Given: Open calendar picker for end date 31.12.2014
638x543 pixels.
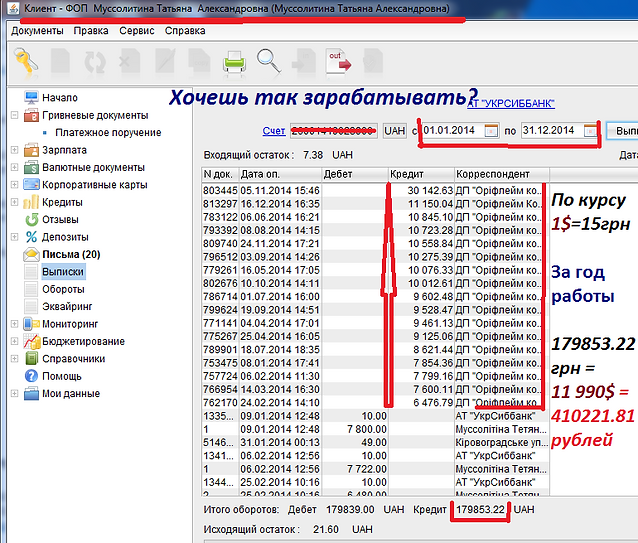Looking at the screenshot, I should tap(591, 131).
